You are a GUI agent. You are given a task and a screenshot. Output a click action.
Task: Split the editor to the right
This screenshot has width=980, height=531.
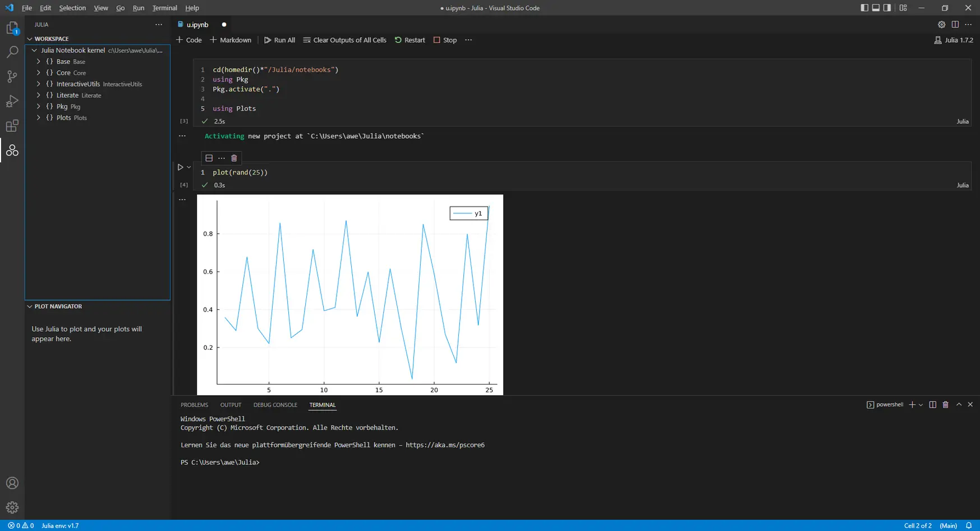(x=955, y=25)
